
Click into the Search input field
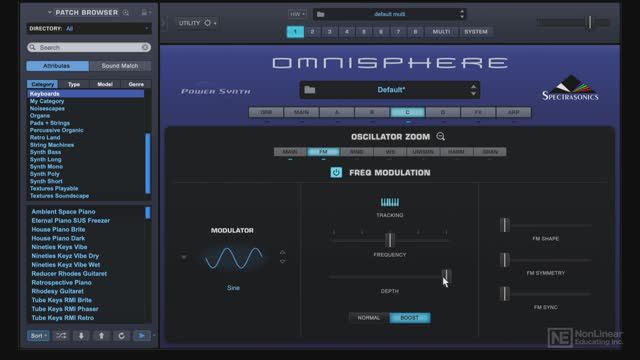point(89,47)
